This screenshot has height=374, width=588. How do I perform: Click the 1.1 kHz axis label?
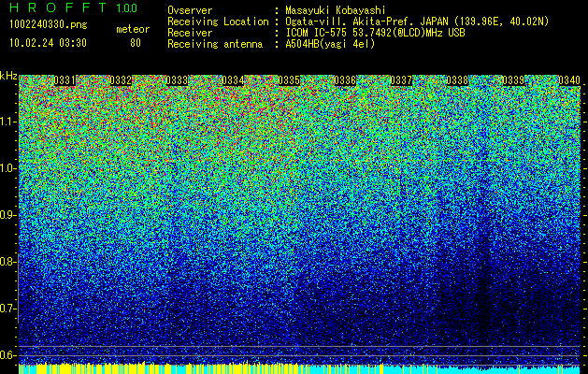(8, 122)
